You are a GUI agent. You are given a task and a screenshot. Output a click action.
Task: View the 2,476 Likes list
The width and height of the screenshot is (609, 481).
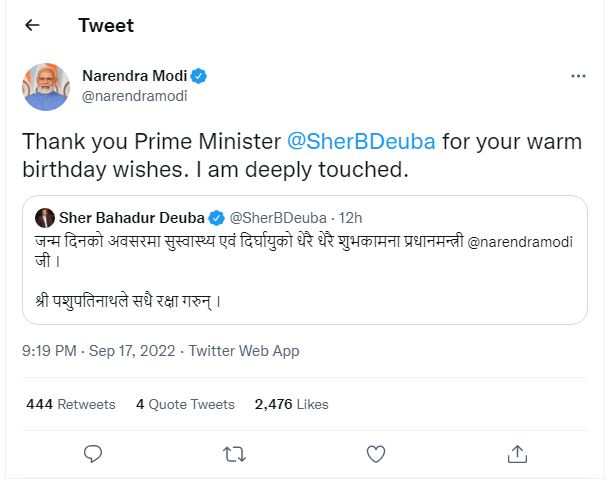tap(291, 404)
